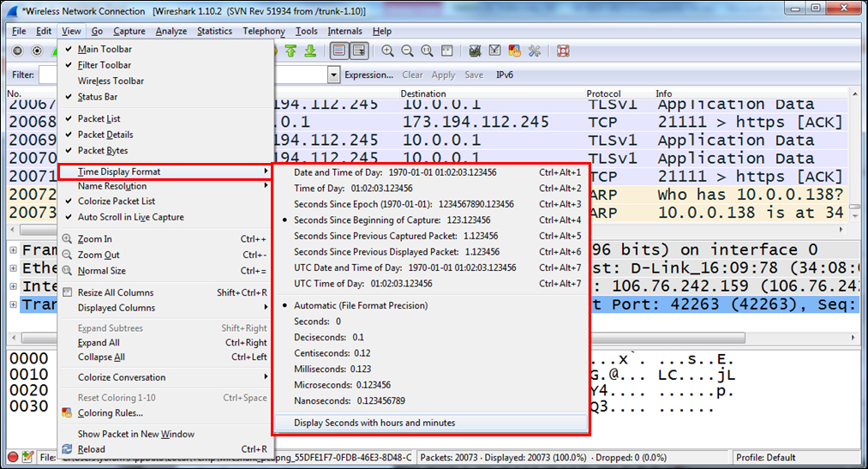Open preferences wrench toolbar icon
This screenshot has height=469, width=868.
[534, 51]
